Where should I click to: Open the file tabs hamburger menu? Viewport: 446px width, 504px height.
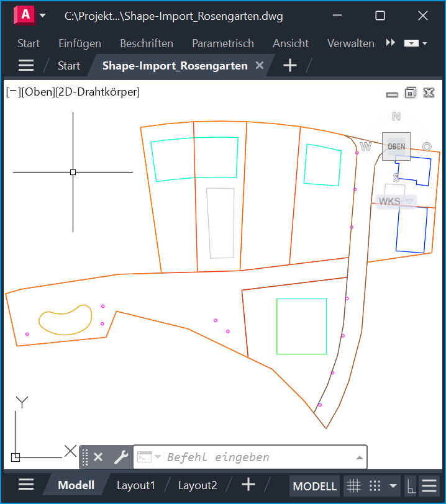(x=26, y=65)
